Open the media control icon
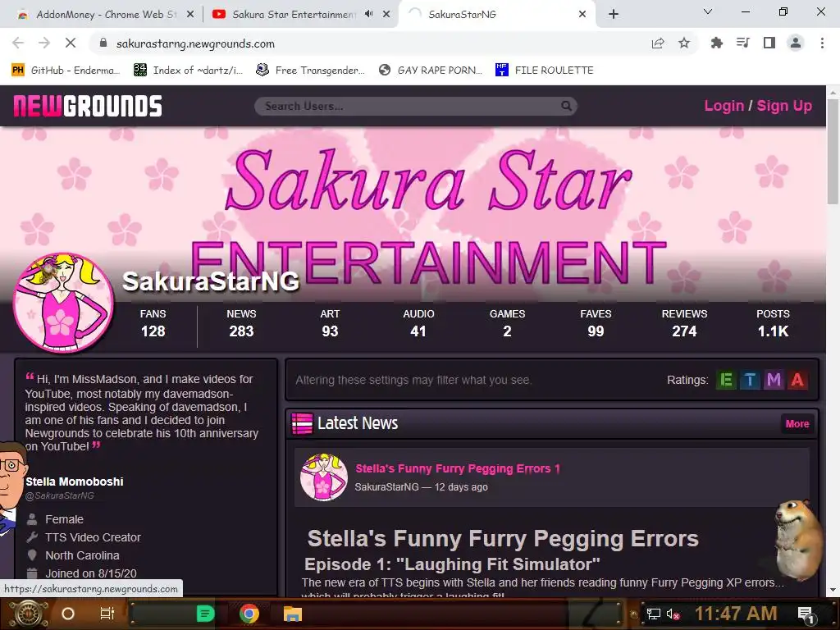840x630 pixels. tap(742, 43)
